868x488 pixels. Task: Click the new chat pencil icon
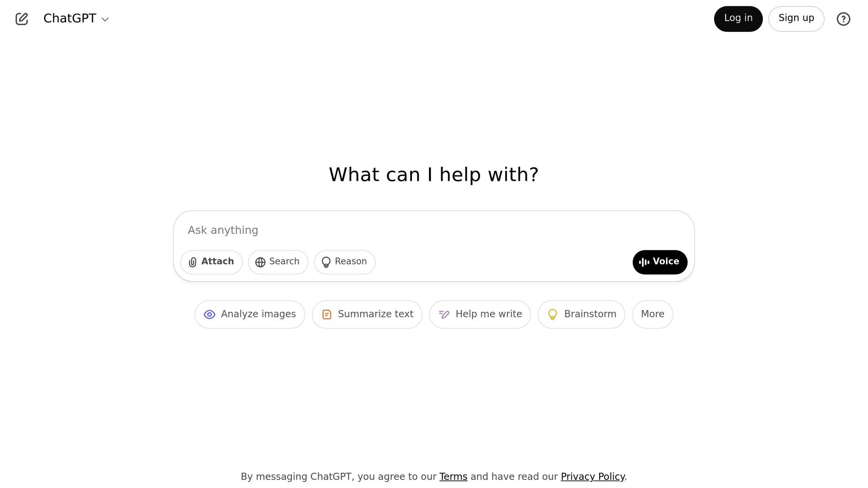click(22, 19)
